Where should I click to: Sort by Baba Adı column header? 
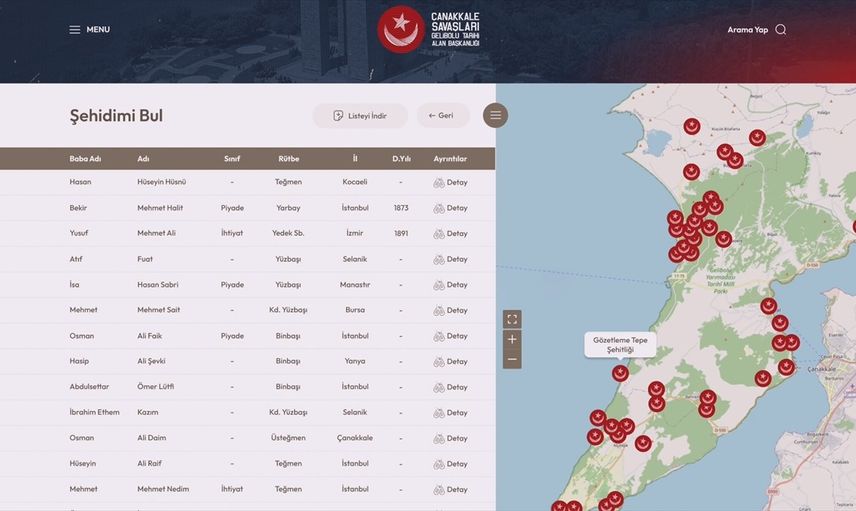pyautogui.click(x=85, y=159)
